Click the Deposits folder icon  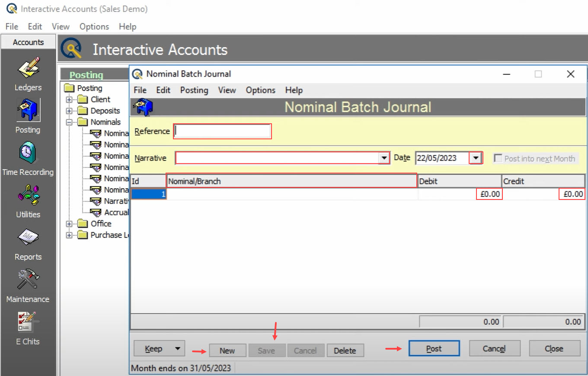click(83, 111)
